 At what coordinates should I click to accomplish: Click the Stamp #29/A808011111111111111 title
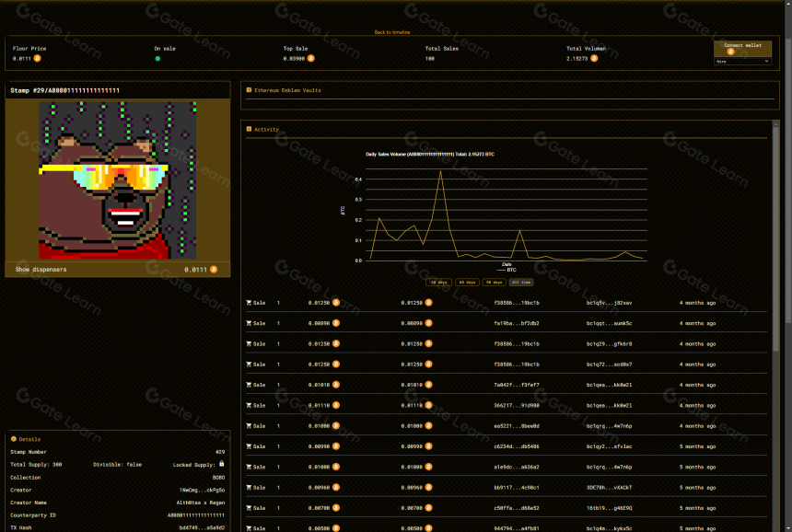point(64,90)
